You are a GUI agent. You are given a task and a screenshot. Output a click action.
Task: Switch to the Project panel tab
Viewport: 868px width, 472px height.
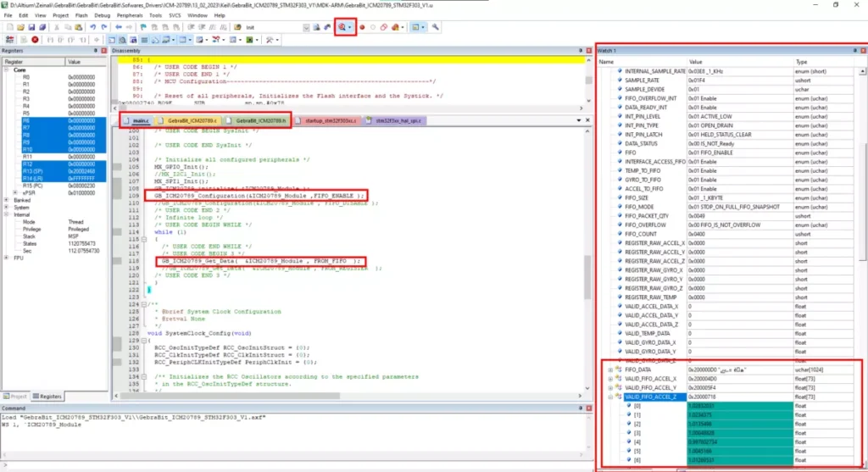[x=15, y=397]
